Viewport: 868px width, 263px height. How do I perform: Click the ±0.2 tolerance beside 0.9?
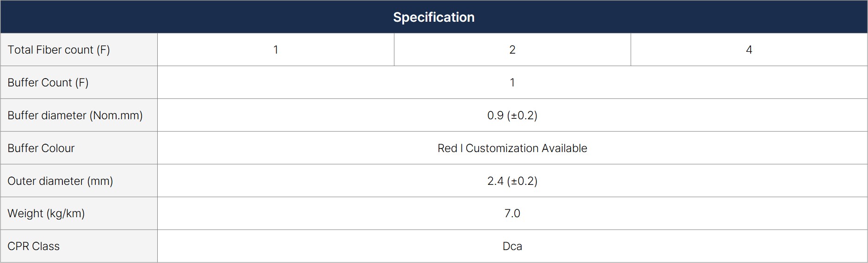pyautogui.click(x=523, y=116)
